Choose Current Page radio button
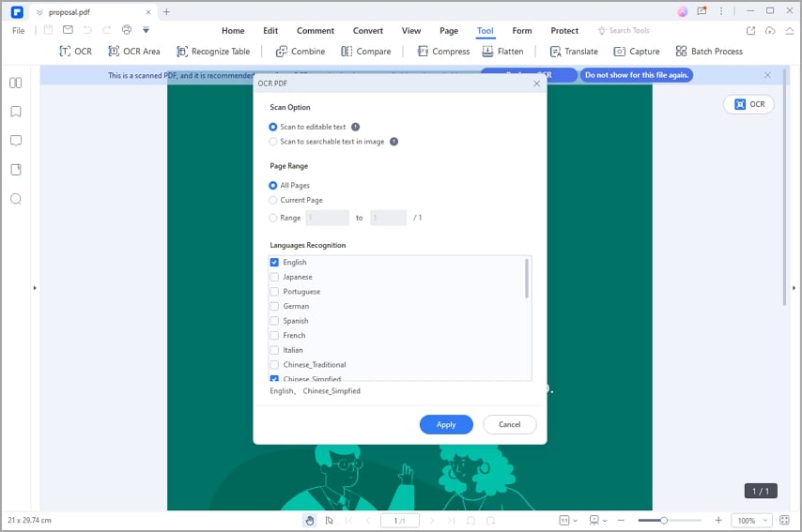This screenshot has width=802, height=532. tap(273, 201)
